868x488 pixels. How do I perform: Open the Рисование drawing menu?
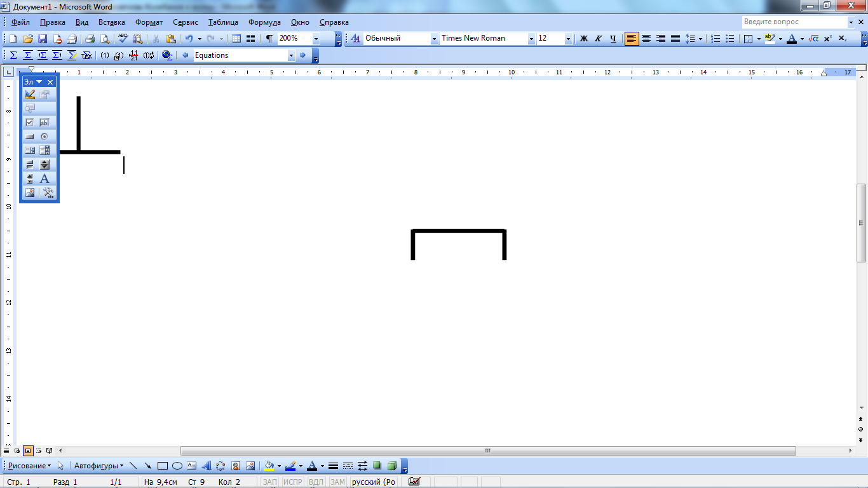[x=29, y=466]
